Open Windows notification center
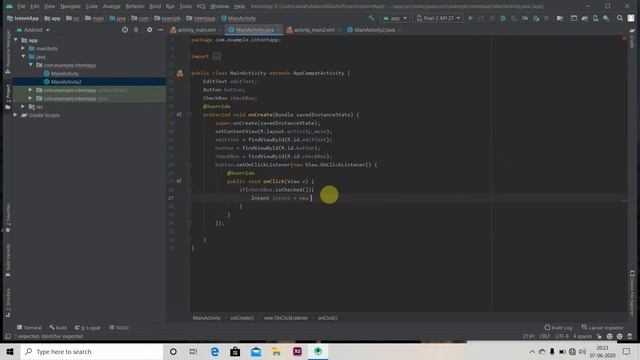 point(627,351)
